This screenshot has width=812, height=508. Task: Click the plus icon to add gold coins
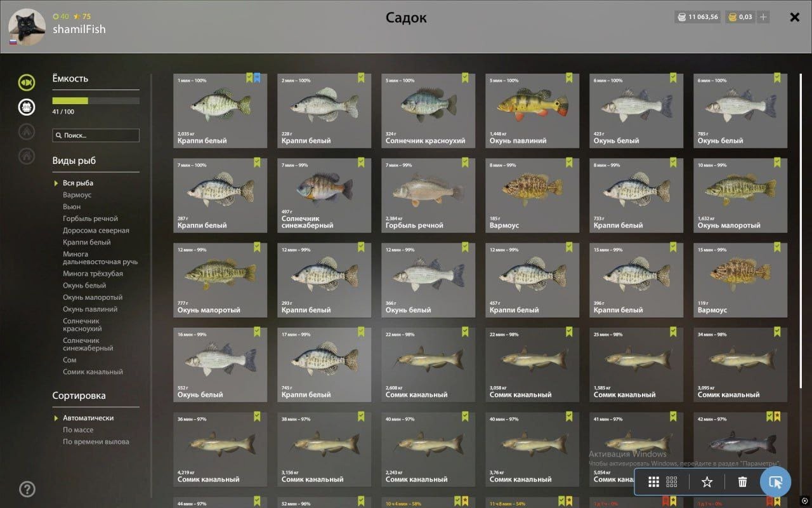pyautogui.click(x=763, y=17)
